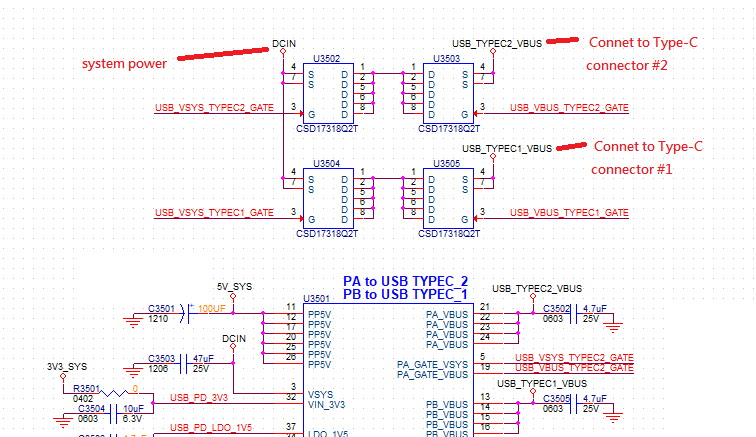
Task: Select USB_TYPEC2_VBUS power label above C3502
Action: click(537, 289)
